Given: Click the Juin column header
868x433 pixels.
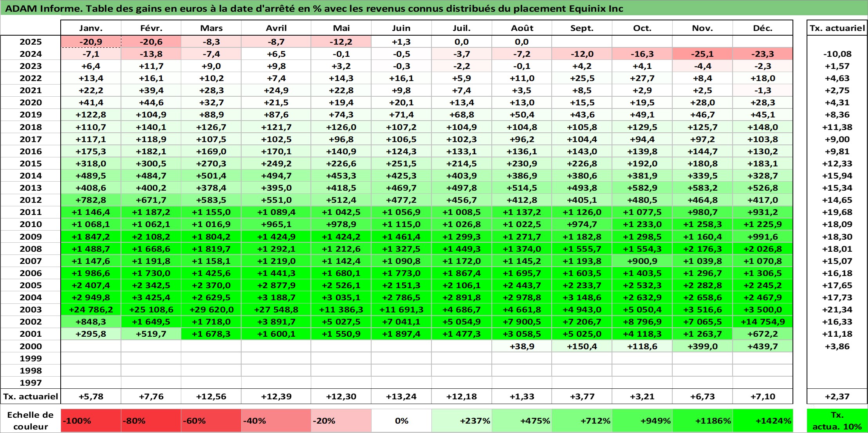Looking at the screenshot, I should click(401, 28).
